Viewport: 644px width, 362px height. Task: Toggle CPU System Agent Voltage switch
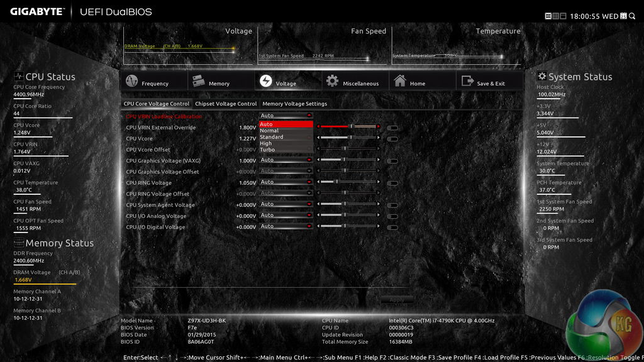pos(392,206)
